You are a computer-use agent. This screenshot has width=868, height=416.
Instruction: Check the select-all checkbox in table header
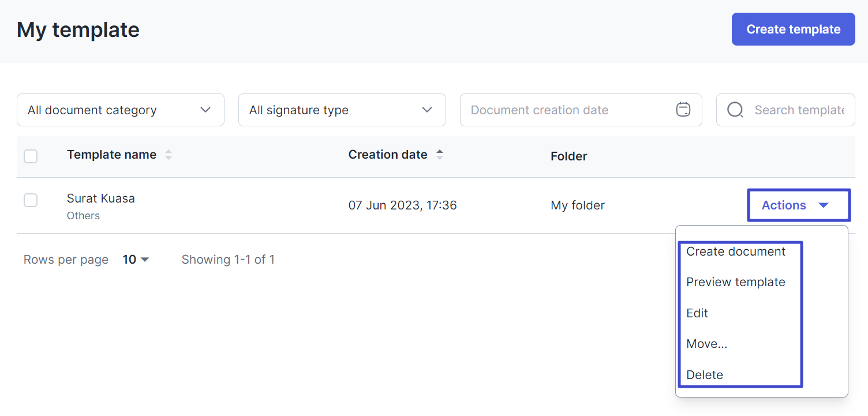(31, 156)
